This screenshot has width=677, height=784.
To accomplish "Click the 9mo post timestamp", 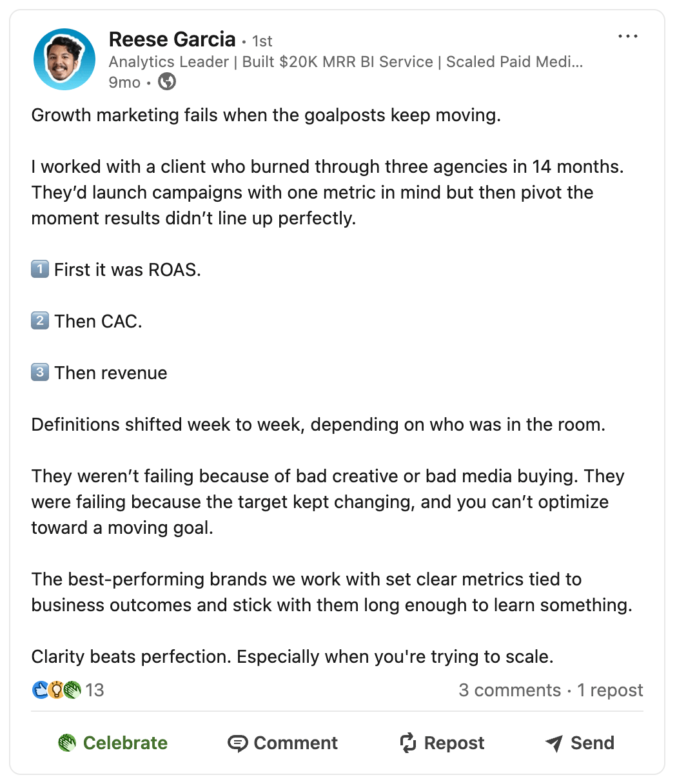I will [124, 83].
